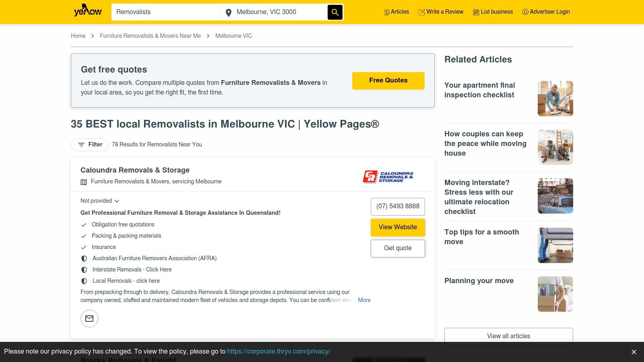Click the Advertiser Login user icon
The height and width of the screenshot is (362, 644).
click(x=525, y=12)
